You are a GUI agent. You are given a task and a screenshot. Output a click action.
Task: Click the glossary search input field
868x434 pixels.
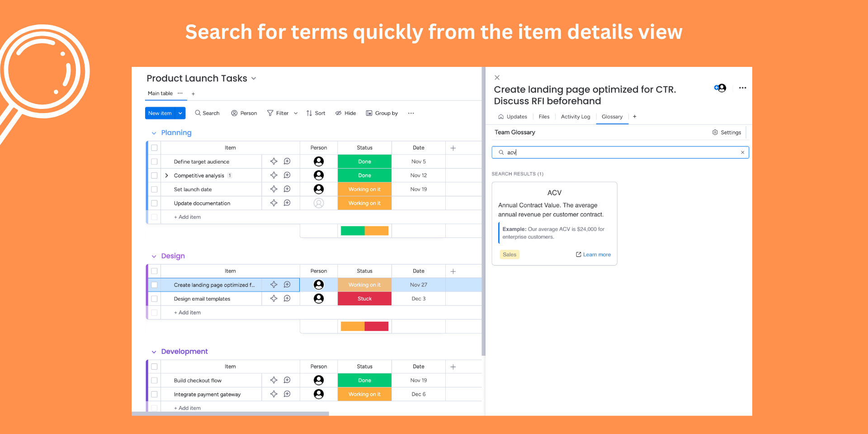pyautogui.click(x=619, y=152)
